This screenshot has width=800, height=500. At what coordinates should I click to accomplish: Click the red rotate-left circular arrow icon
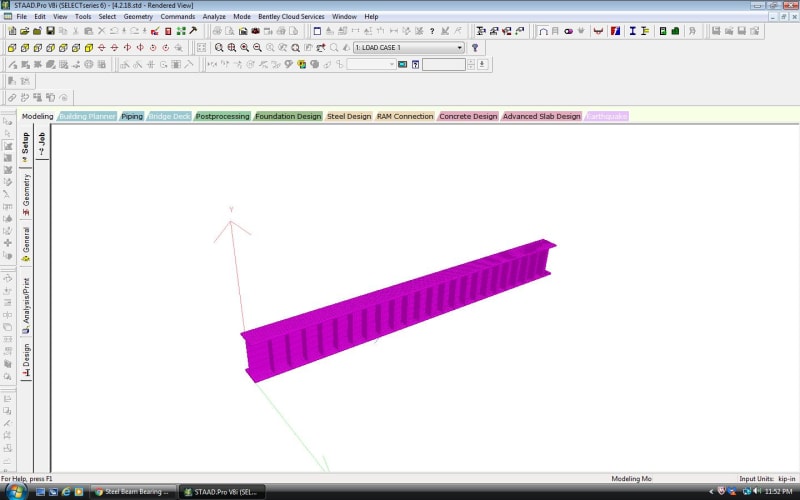point(153,47)
